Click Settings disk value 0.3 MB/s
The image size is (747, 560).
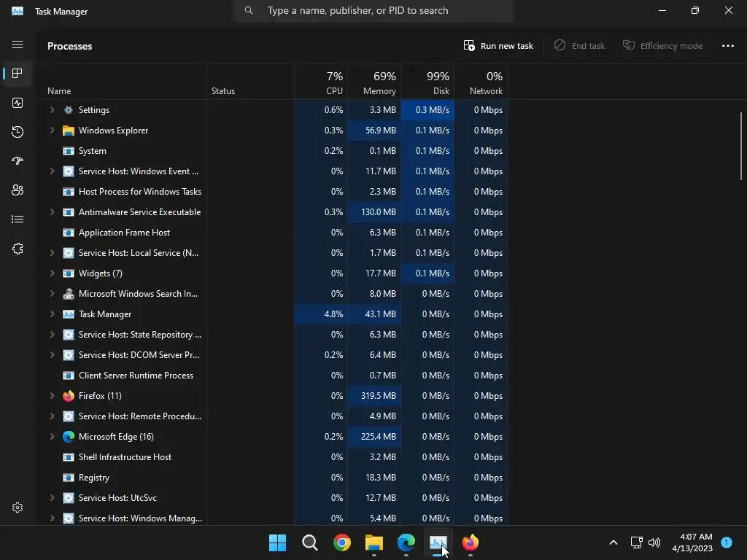(x=432, y=110)
